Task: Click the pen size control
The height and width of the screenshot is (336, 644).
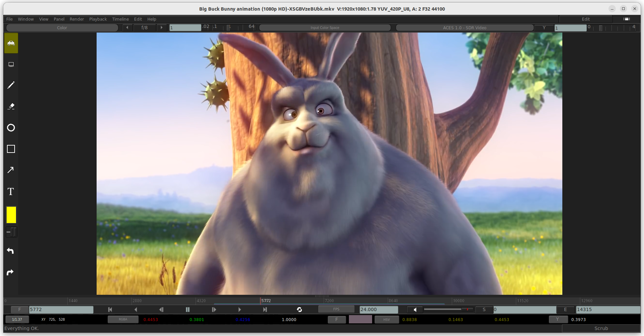Action: 11,232
